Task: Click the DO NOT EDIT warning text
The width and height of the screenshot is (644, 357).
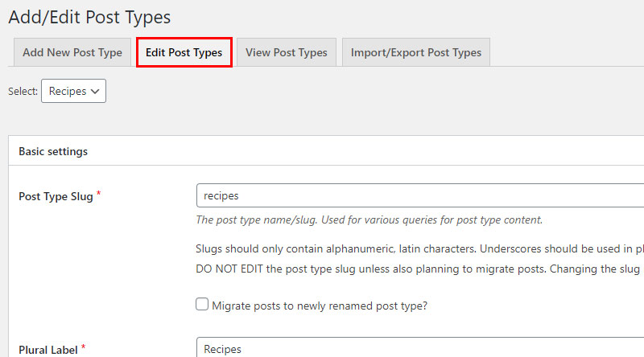Action: pyautogui.click(x=418, y=269)
